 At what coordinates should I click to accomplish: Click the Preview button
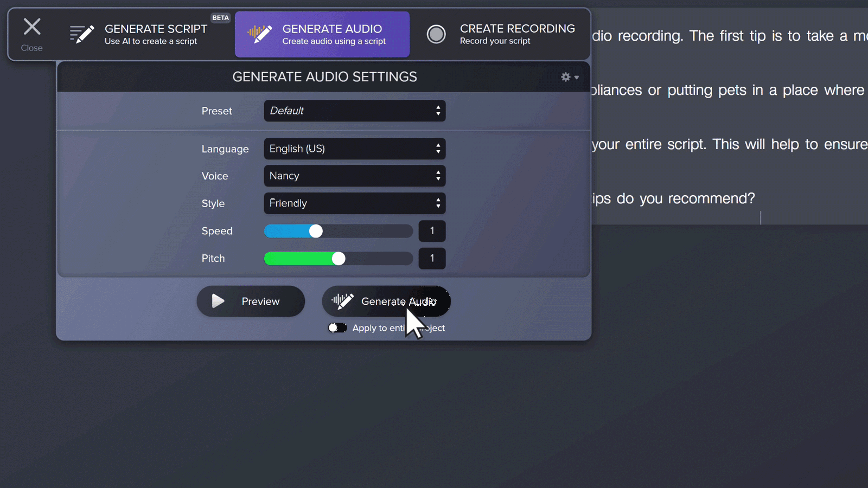pos(251,301)
